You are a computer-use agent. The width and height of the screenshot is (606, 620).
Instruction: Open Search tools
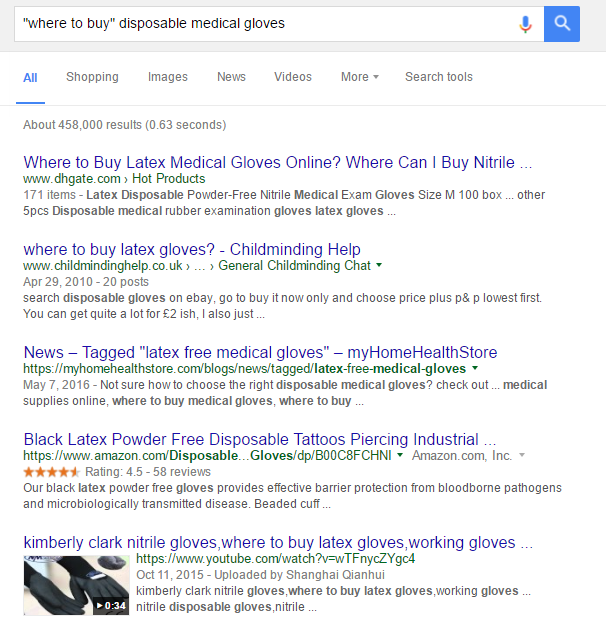coord(439,77)
